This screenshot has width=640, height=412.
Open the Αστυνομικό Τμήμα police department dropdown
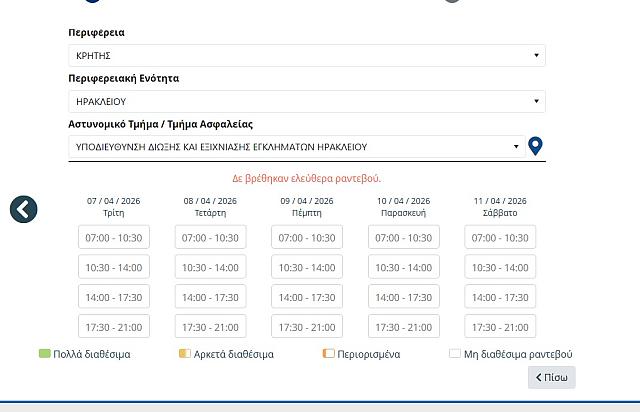pos(298,147)
